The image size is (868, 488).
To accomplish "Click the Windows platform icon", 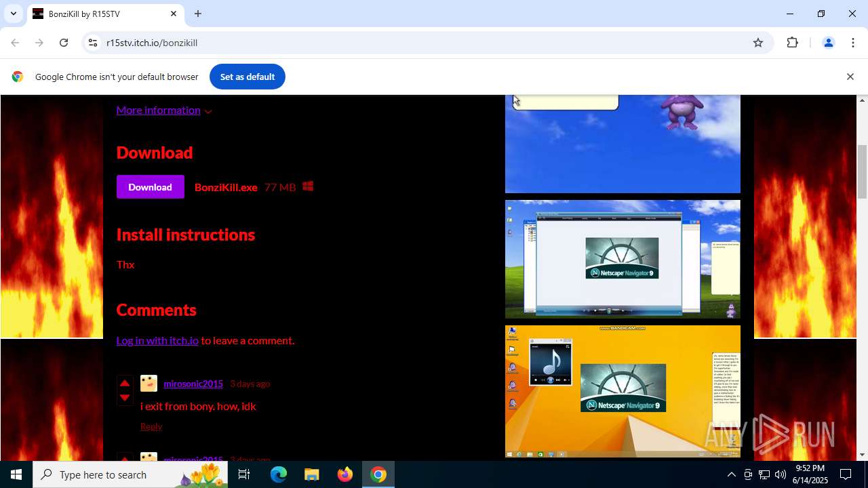I will point(308,186).
